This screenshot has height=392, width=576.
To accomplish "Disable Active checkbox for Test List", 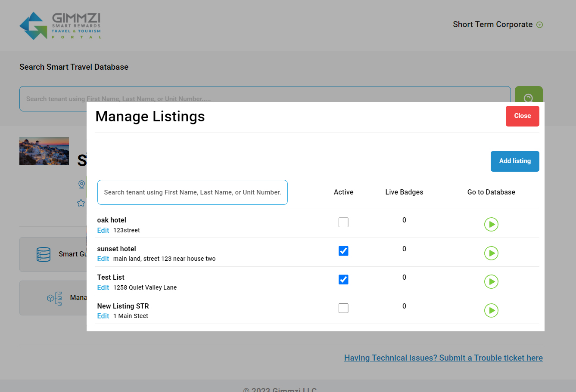I will point(343,280).
